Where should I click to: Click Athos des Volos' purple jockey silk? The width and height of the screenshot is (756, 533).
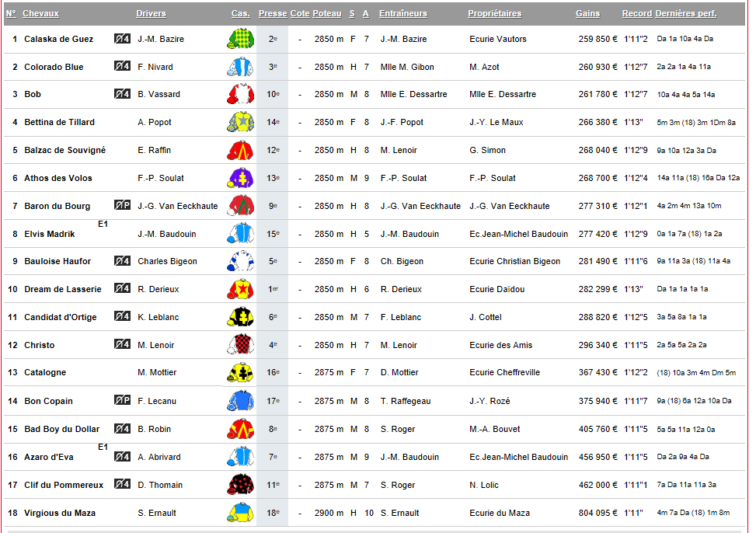click(x=241, y=178)
